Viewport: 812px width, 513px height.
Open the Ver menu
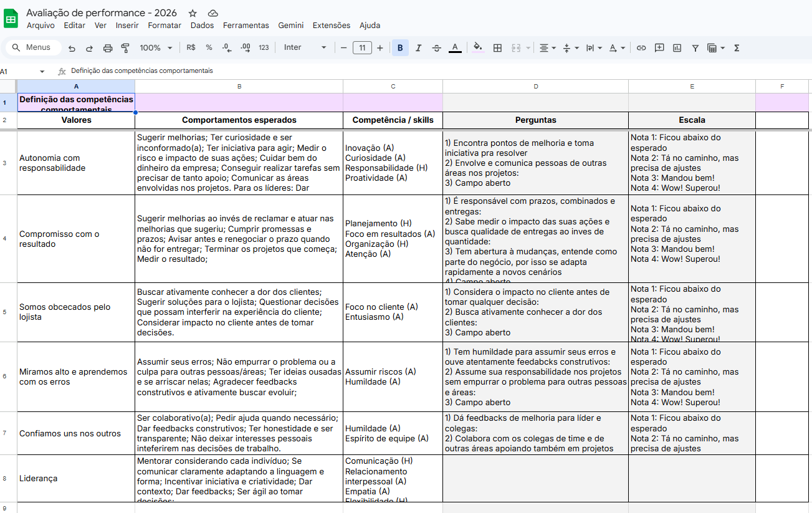100,26
